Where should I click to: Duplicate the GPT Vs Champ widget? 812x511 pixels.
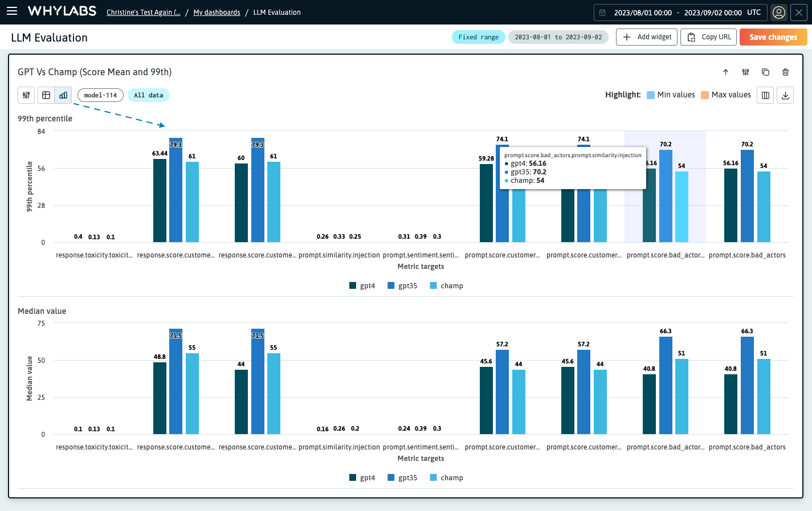(x=765, y=72)
